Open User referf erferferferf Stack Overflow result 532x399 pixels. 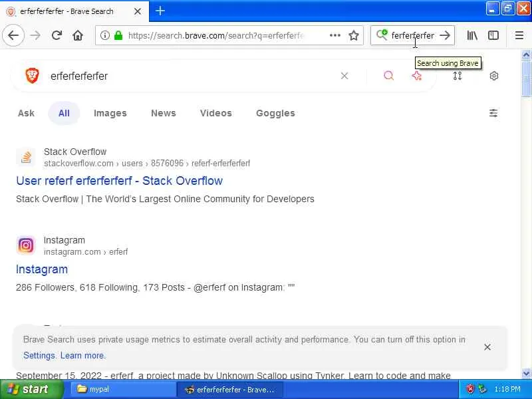[x=119, y=181]
